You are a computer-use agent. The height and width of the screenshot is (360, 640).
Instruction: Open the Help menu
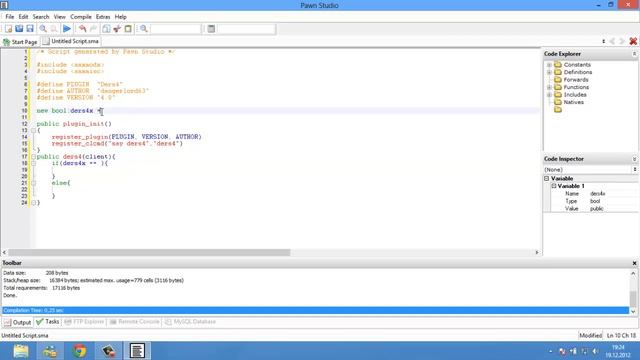(x=120, y=17)
